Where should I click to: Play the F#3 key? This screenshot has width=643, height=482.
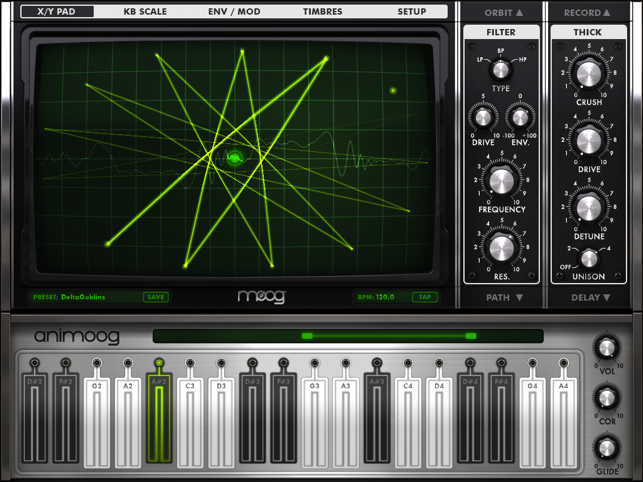point(283,420)
